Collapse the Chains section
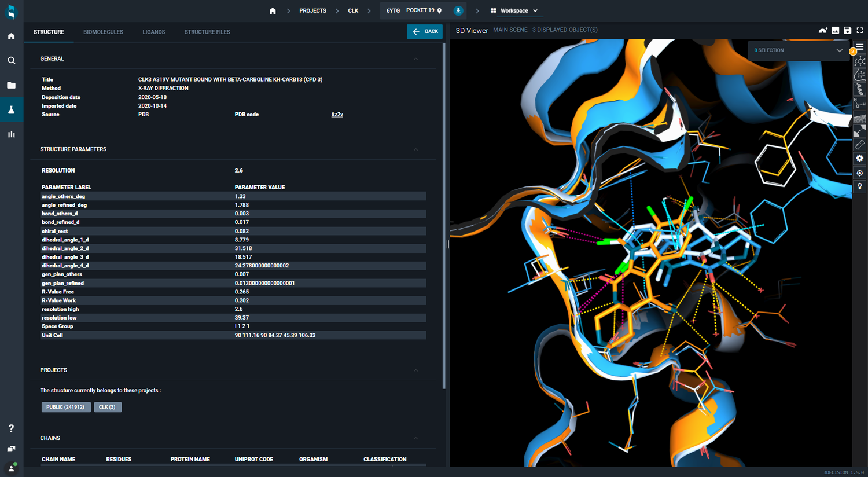 pyautogui.click(x=415, y=438)
